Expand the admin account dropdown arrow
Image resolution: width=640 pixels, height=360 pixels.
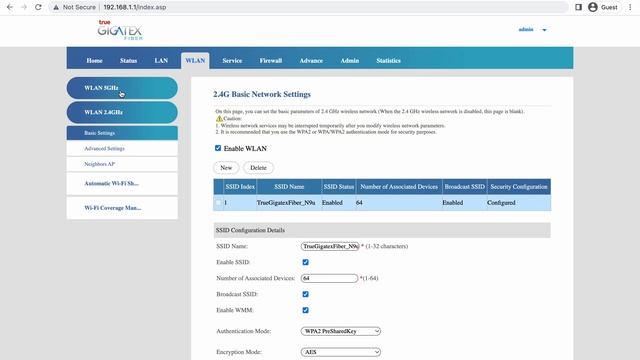(x=544, y=30)
